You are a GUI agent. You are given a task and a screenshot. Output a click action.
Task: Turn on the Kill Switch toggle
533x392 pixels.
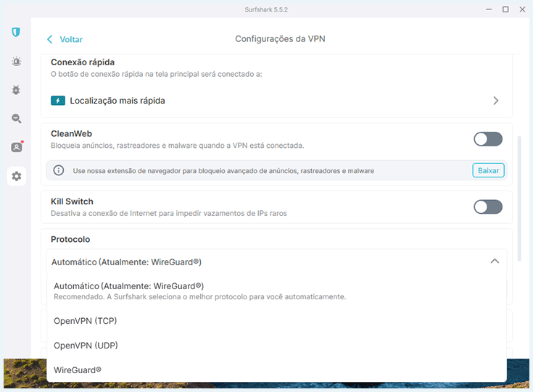[488, 207]
